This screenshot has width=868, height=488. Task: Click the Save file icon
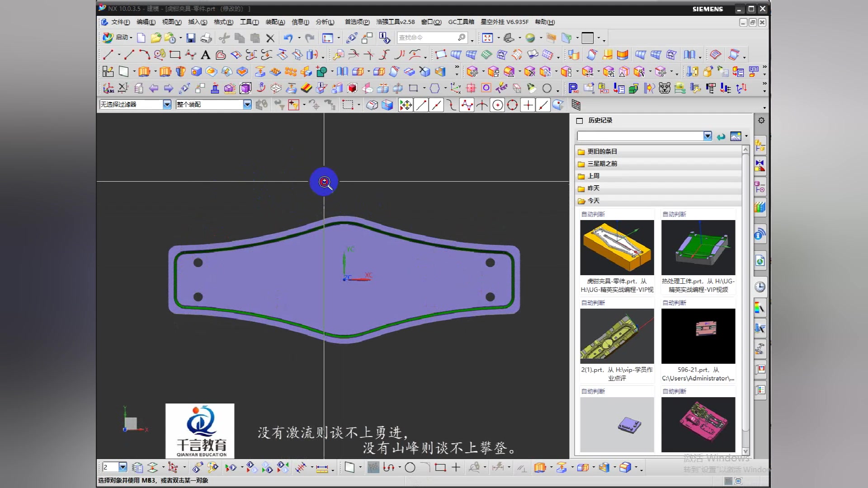[191, 38]
